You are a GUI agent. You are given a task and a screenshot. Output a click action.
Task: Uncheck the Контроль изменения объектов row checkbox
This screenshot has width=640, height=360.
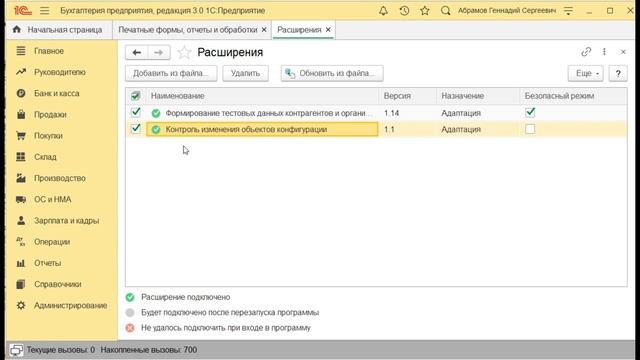[x=136, y=129]
